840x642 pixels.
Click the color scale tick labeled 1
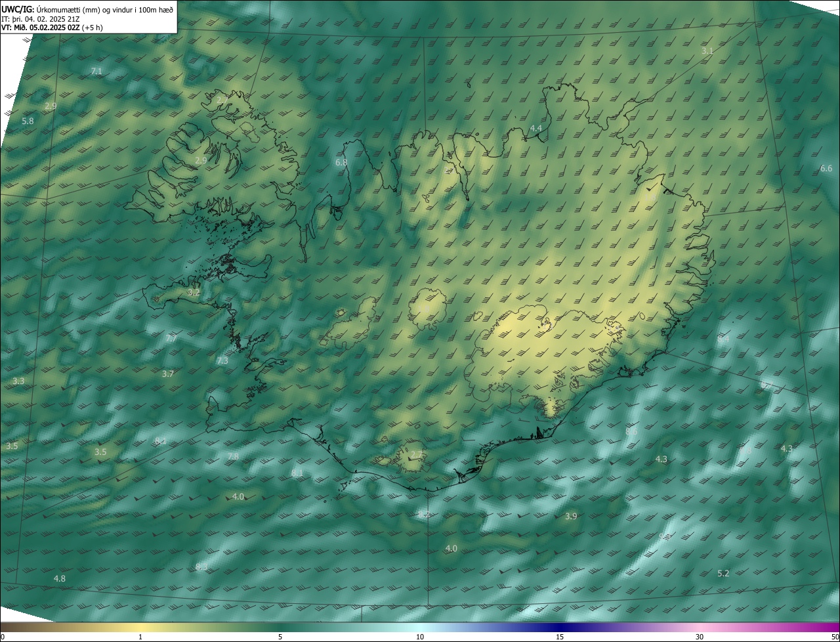pyautogui.click(x=140, y=637)
